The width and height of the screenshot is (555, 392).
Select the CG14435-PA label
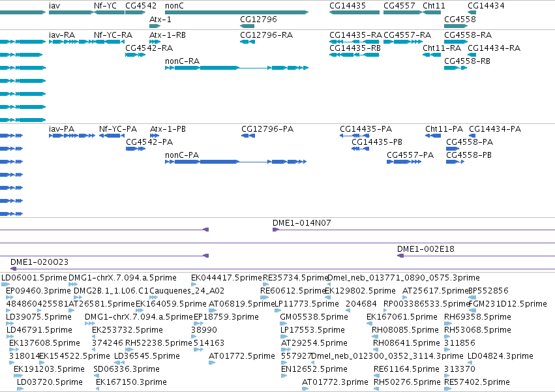click(x=366, y=129)
